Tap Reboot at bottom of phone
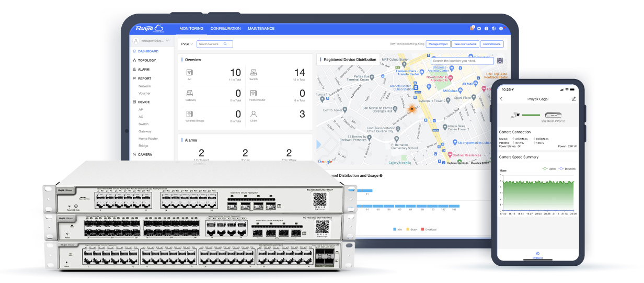Viewport: 644px width, 283px height. tap(537, 255)
